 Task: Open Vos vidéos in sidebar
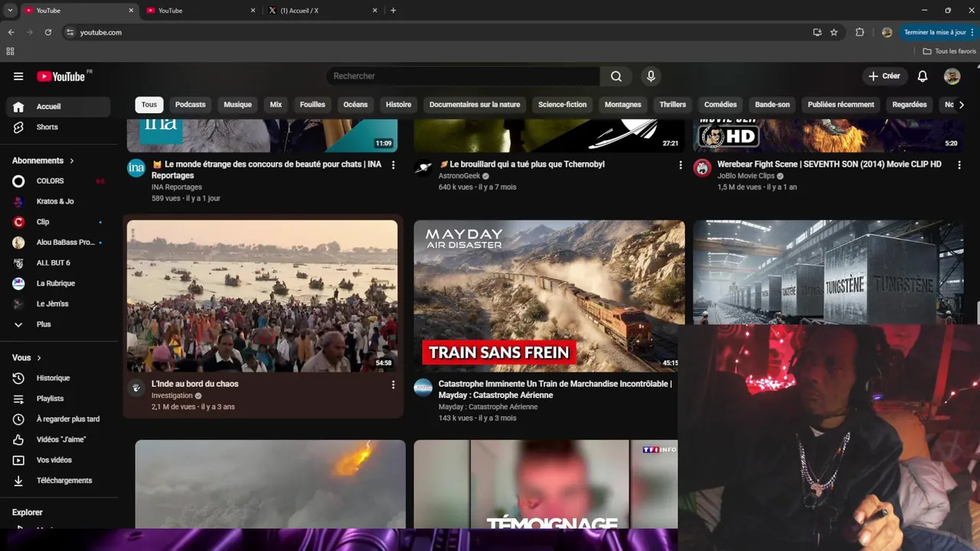pyautogui.click(x=59, y=460)
